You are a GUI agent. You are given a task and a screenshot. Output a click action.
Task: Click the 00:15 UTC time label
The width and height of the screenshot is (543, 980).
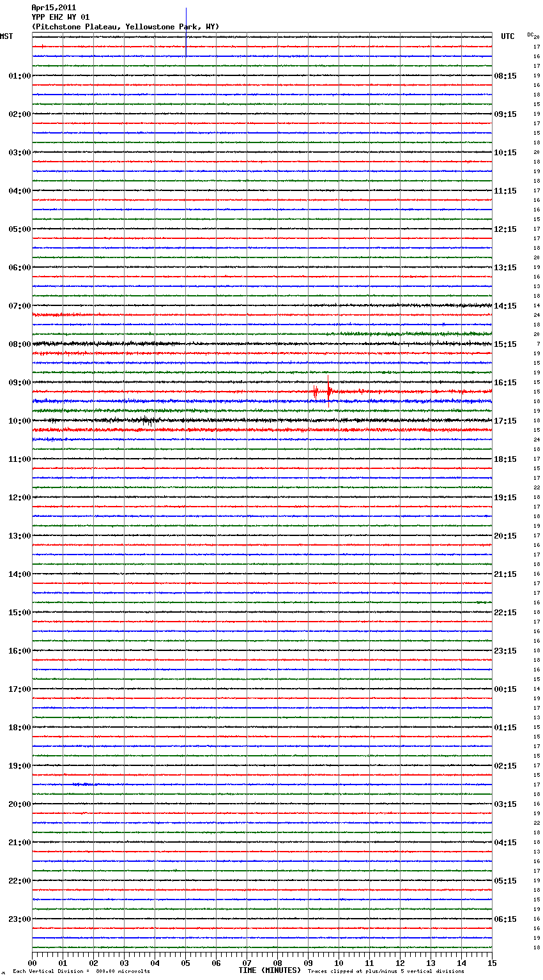pos(505,689)
